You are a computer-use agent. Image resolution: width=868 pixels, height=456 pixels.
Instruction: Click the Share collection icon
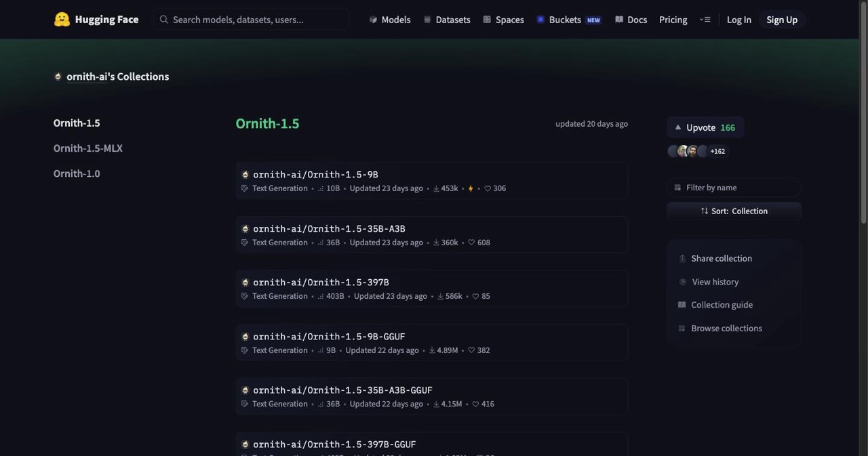click(682, 259)
